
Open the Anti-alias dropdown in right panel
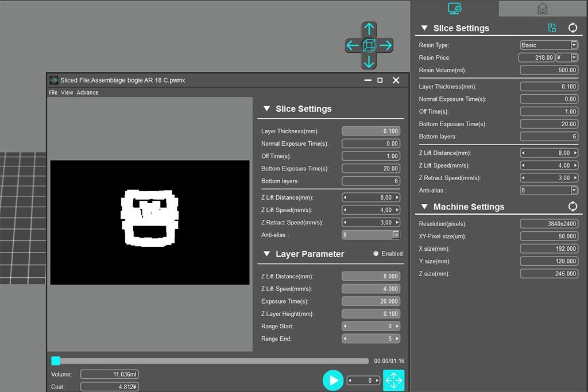tap(574, 191)
